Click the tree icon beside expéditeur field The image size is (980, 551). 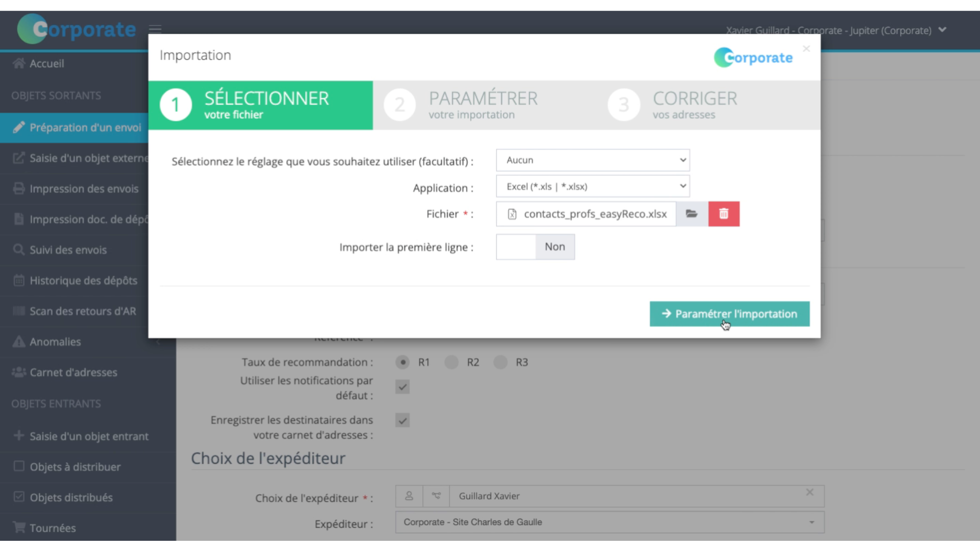(x=436, y=496)
